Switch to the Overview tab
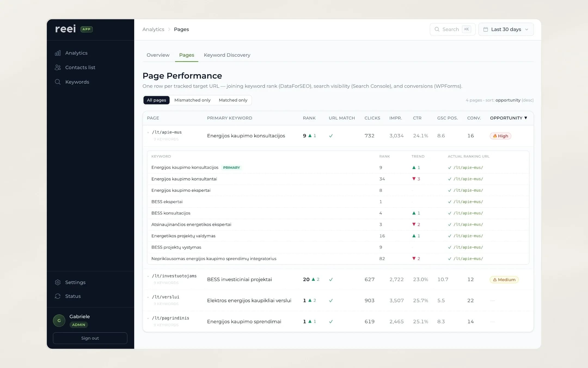 (x=158, y=55)
